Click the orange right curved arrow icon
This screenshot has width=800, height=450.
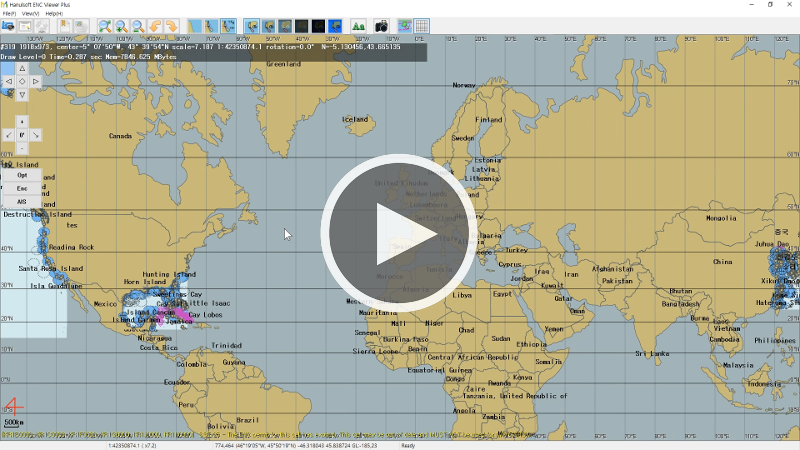[171, 26]
